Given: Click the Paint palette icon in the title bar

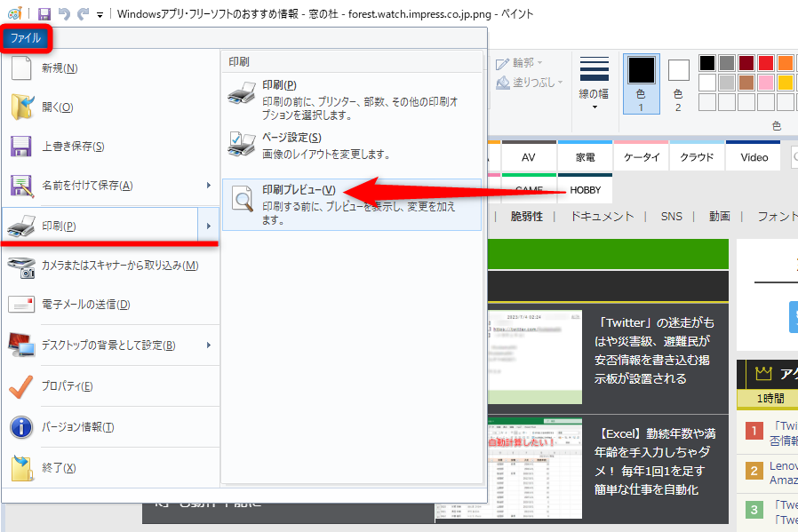Looking at the screenshot, I should [14, 12].
